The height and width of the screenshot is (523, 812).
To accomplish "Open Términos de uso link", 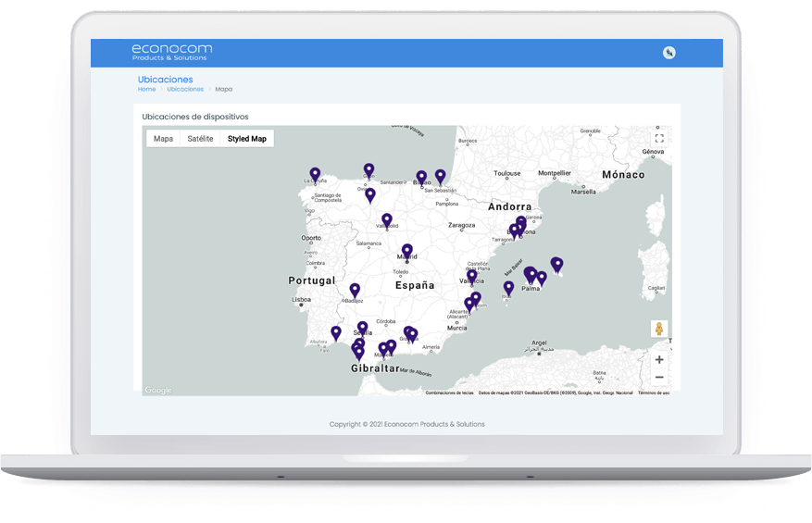I will [x=654, y=392].
